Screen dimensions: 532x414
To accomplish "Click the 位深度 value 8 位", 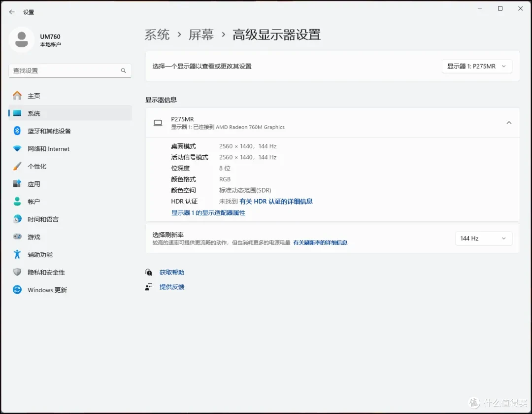I will click(x=225, y=169).
